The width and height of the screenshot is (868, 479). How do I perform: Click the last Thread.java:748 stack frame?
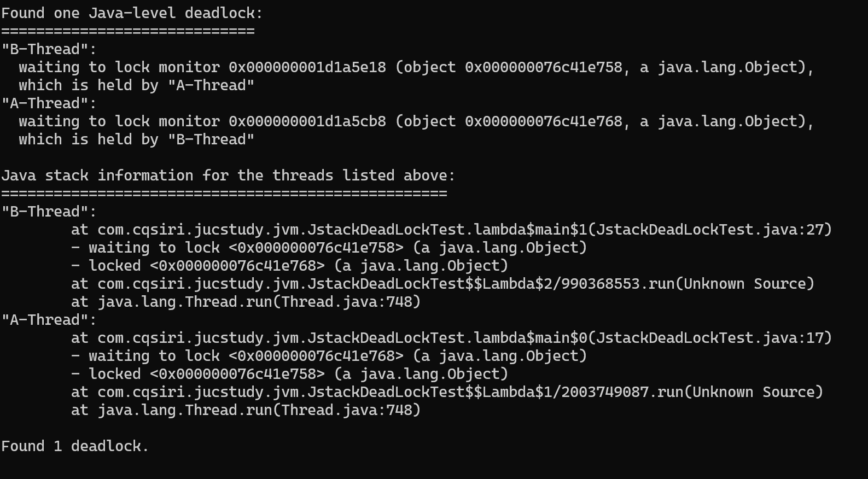[x=246, y=410]
